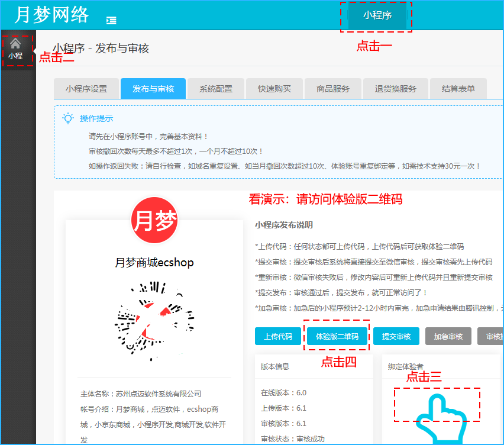
Task: Click the 版本信息 panel header
Action: (275, 366)
